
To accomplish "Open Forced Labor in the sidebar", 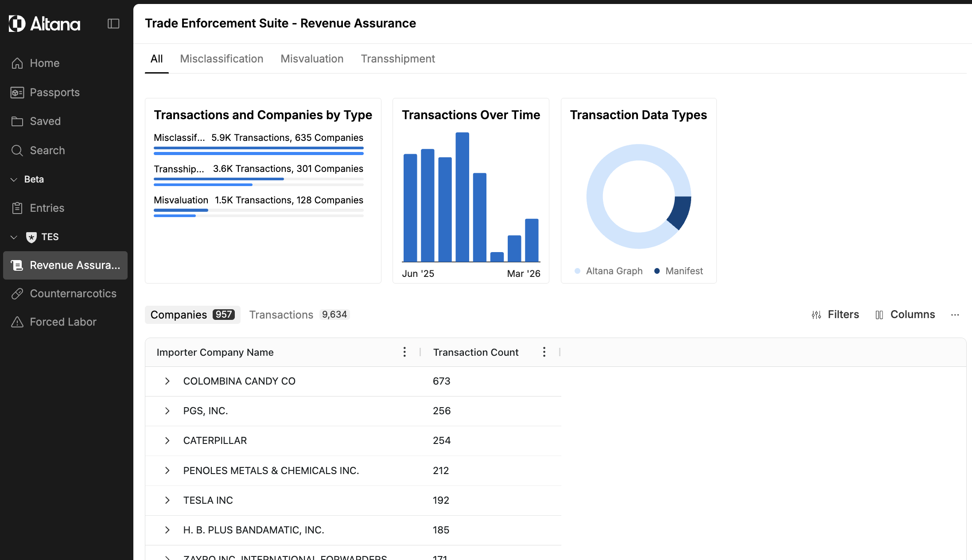I will pos(65,322).
